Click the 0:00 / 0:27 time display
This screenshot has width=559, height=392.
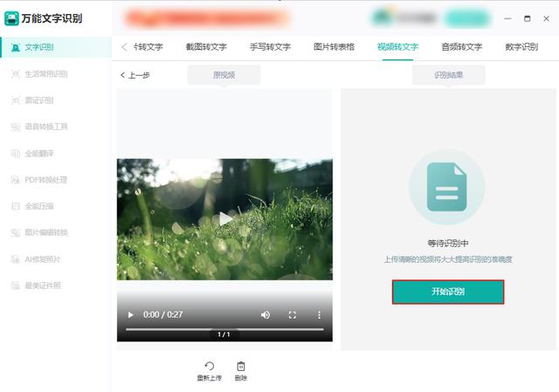point(163,314)
